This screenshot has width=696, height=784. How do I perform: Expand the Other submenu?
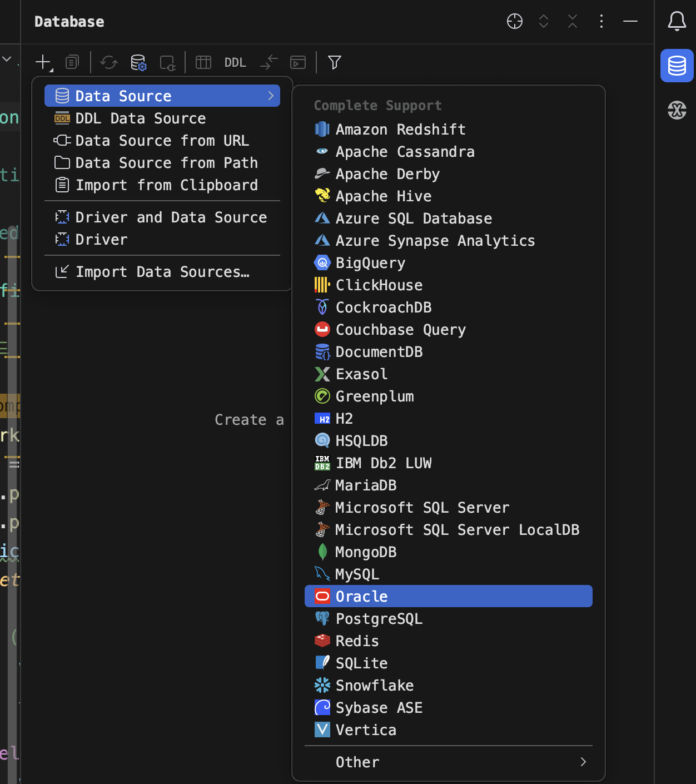click(x=449, y=762)
